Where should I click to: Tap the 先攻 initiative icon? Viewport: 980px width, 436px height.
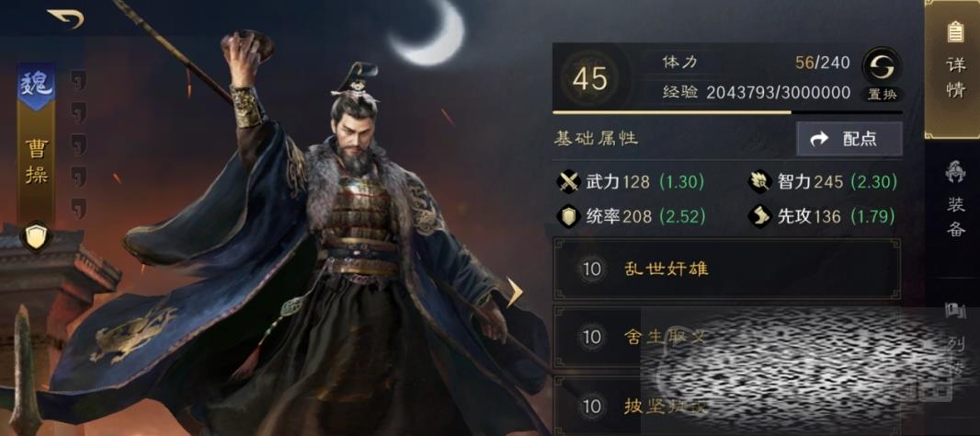tap(760, 216)
